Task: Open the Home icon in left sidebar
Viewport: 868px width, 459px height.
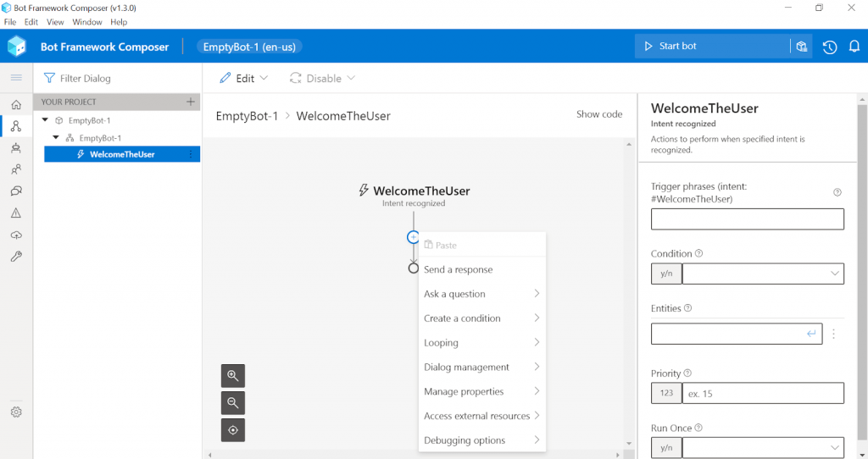Action: click(x=16, y=105)
